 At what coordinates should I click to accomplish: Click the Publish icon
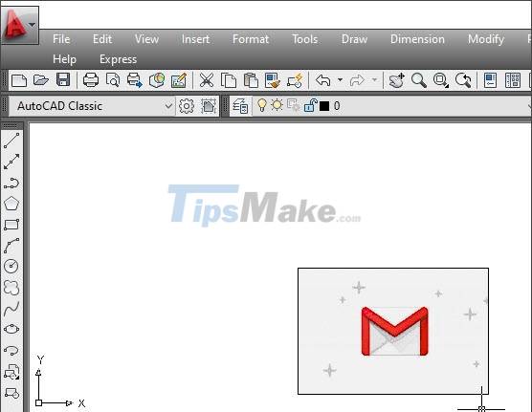[x=134, y=80]
